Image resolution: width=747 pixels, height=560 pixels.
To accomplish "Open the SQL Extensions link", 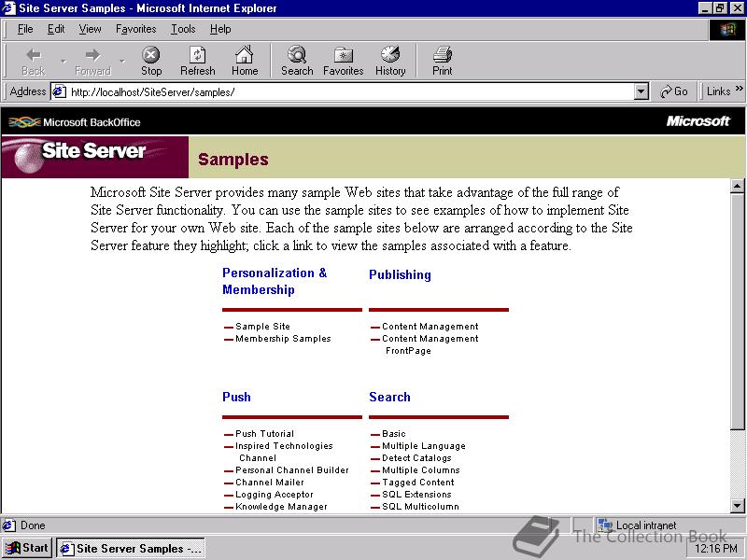I will tap(416, 495).
